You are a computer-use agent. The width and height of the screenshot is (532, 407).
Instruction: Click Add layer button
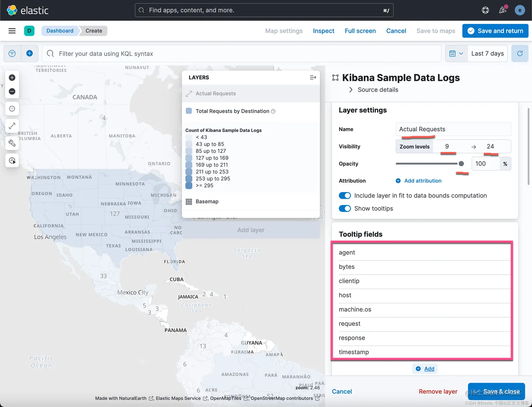(x=251, y=230)
